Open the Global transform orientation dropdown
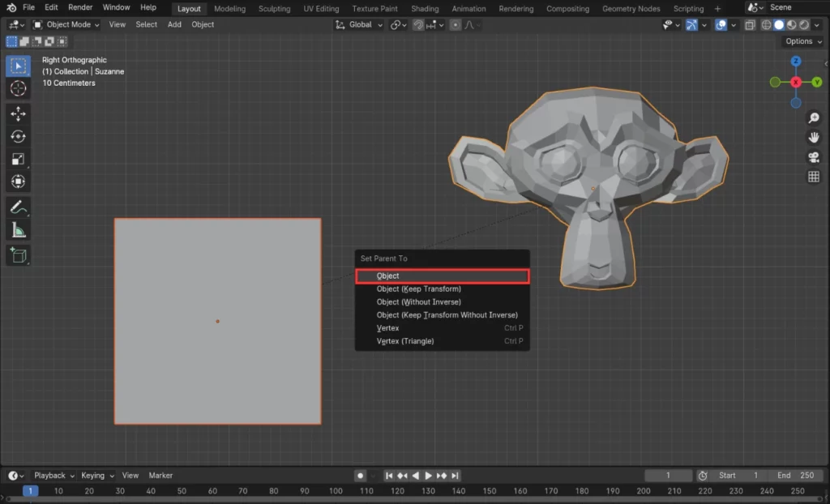This screenshot has height=504, width=830. (x=359, y=25)
